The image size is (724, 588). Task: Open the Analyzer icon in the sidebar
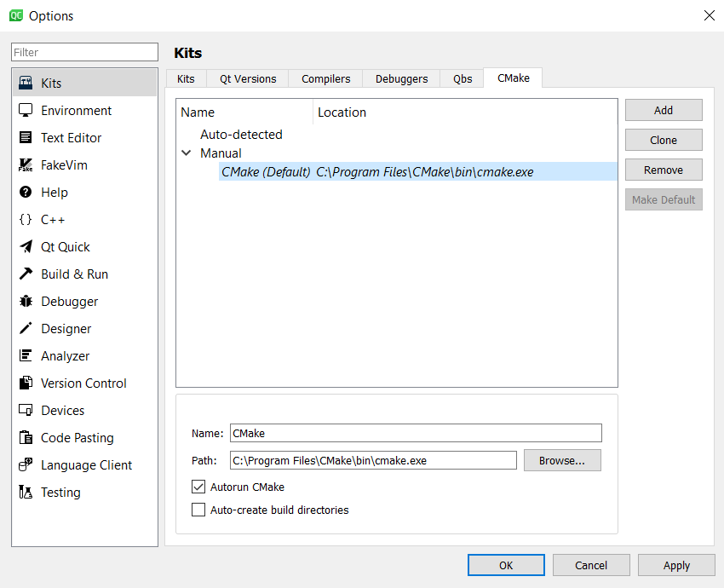point(26,355)
